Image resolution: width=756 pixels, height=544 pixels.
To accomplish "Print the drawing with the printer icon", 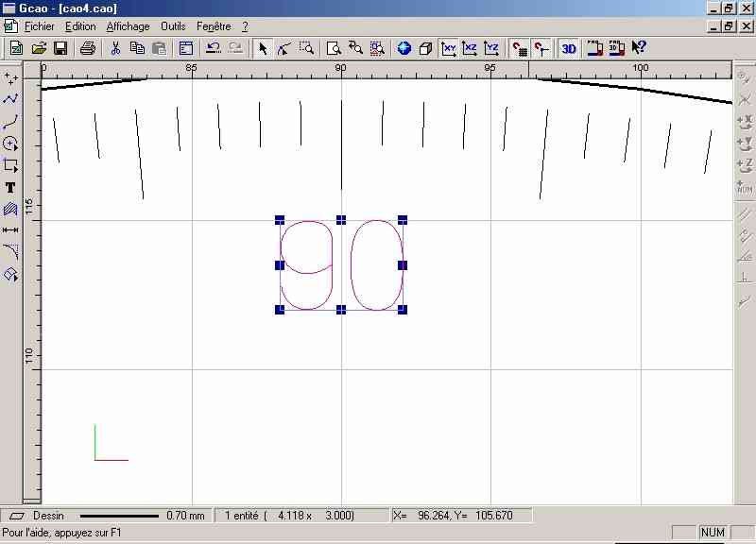I will click(x=88, y=48).
